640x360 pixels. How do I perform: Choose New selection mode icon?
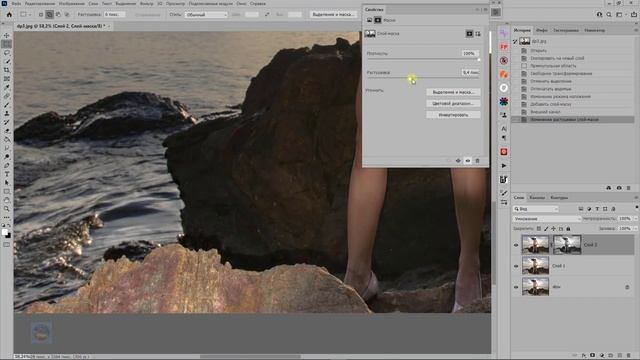click(40, 14)
